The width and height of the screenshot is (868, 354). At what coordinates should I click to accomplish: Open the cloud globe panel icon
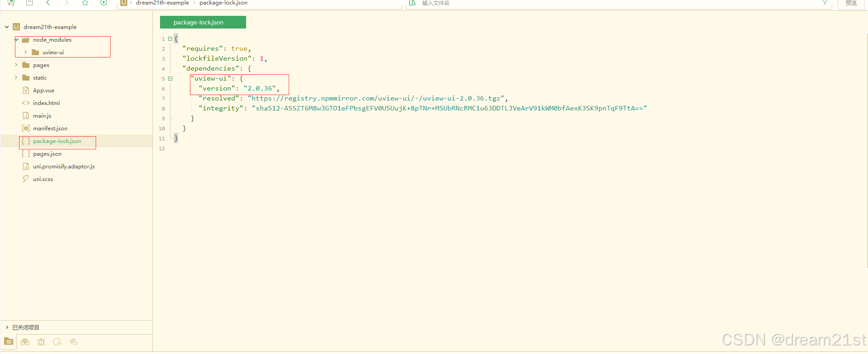coord(74,342)
